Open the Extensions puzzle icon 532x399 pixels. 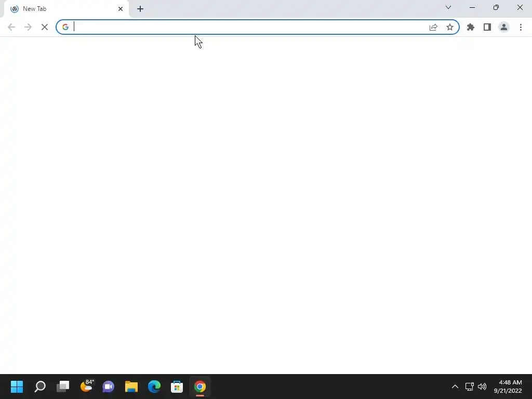[471, 27]
